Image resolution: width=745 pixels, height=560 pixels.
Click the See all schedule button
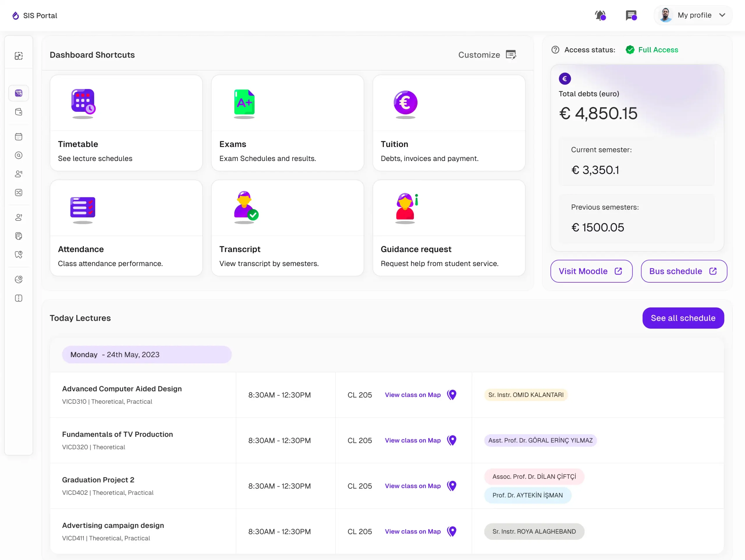click(x=683, y=318)
